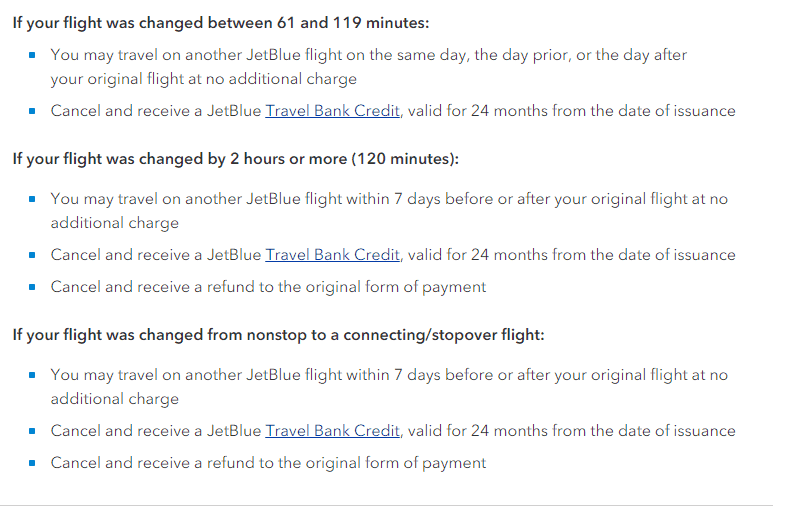The height and width of the screenshot is (519, 797).
Task: Open Travel Bank Credit link under 2 hours or more section
Action: 332,255
